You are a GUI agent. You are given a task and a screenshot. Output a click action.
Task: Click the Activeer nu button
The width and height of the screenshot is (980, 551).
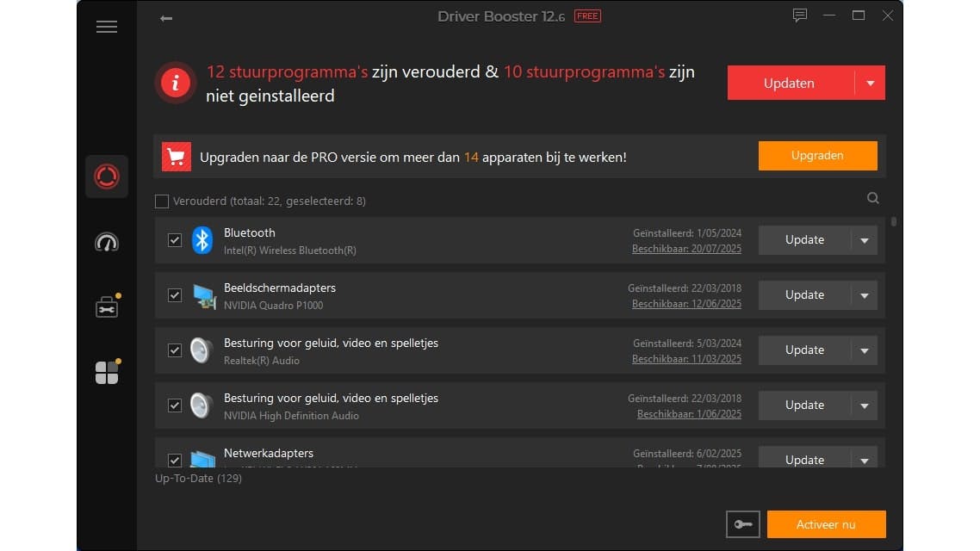pos(826,524)
